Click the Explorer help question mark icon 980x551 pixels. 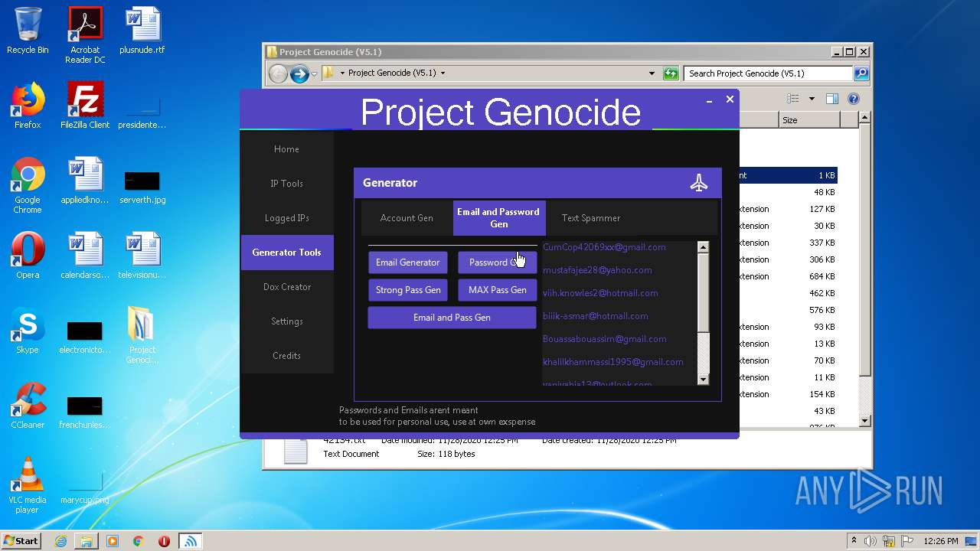(x=854, y=99)
